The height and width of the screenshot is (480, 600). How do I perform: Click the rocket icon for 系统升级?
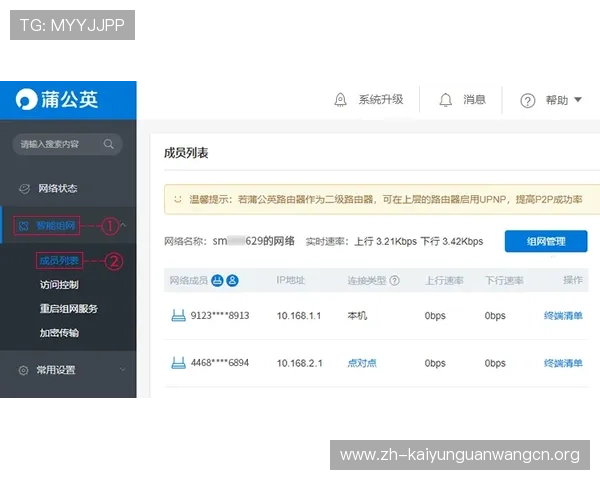click(x=340, y=100)
